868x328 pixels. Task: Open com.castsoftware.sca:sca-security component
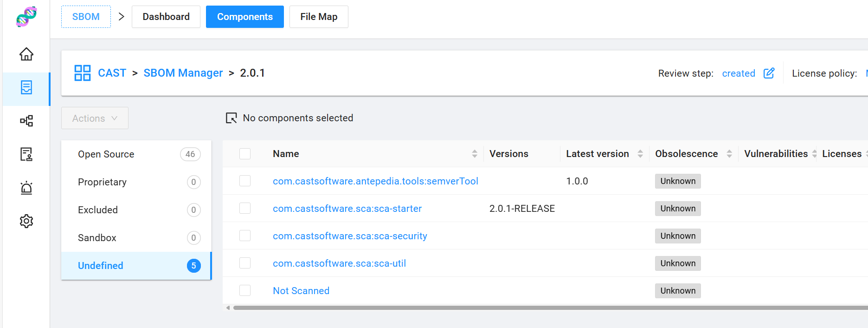point(350,236)
